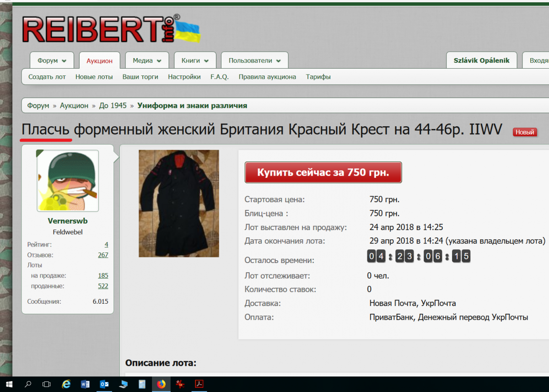Click the seller's 267 reviews count
This screenshot has height=392, width=549.
point(103,255)
